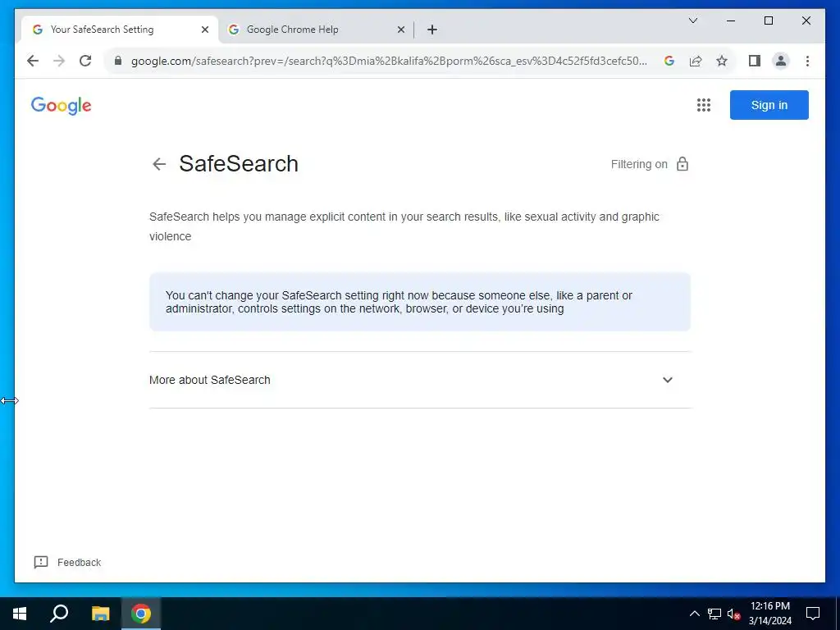
Task: Click the Filtering on lock icon
Action: [682, 164]
